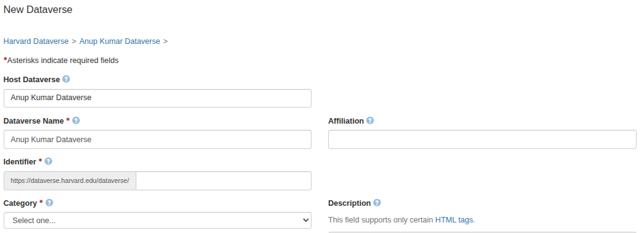Click the Category help question-mark icon
This screenshot has height=233, width=644.
tap(49, 203)
